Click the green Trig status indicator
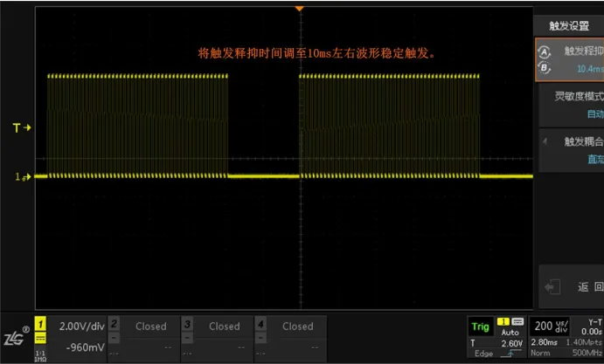This screenshot has width=604, height=364. coord(481,327)
